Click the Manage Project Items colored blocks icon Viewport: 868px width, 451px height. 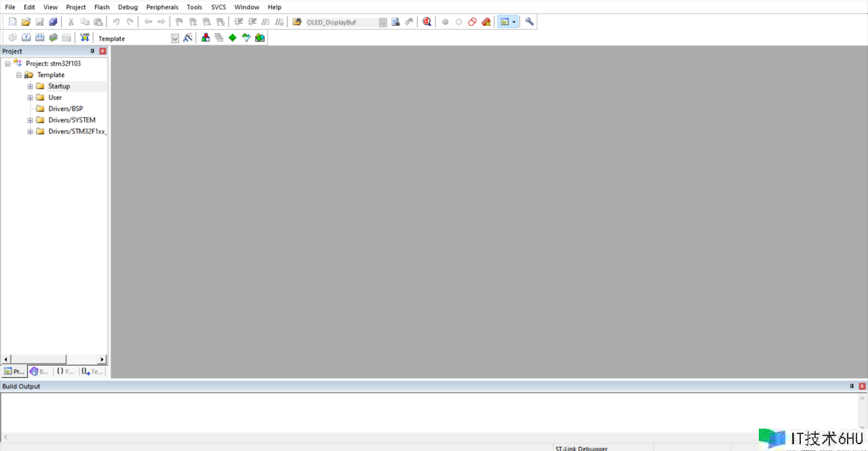pos(205,38)
